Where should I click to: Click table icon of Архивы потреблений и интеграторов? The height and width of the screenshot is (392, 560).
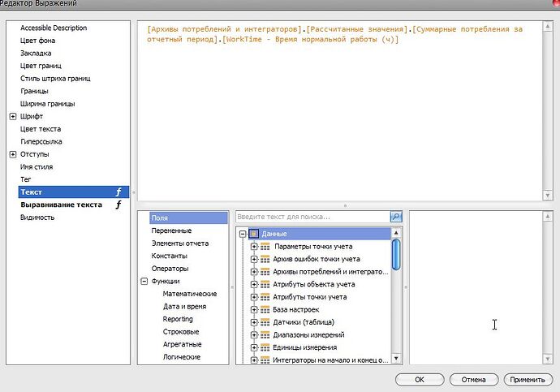tap(265, 272)
